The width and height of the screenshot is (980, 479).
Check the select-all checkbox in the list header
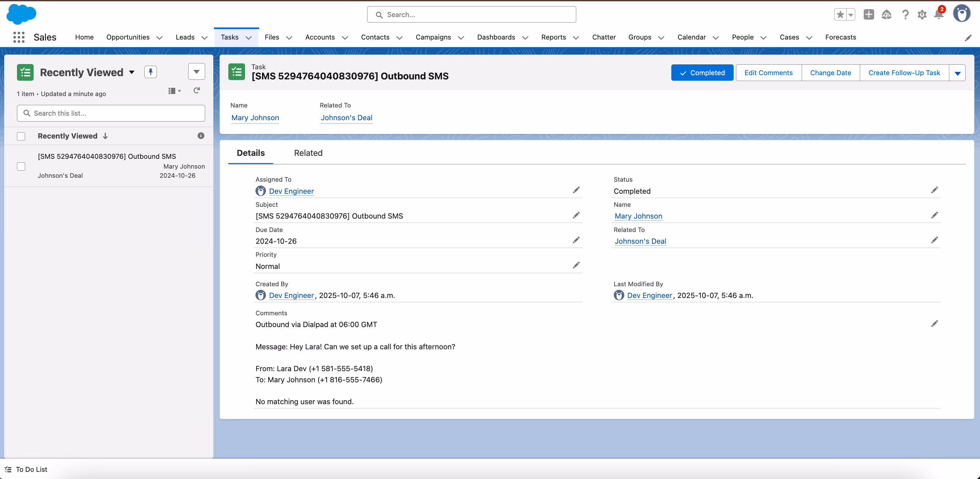(21, 136)
